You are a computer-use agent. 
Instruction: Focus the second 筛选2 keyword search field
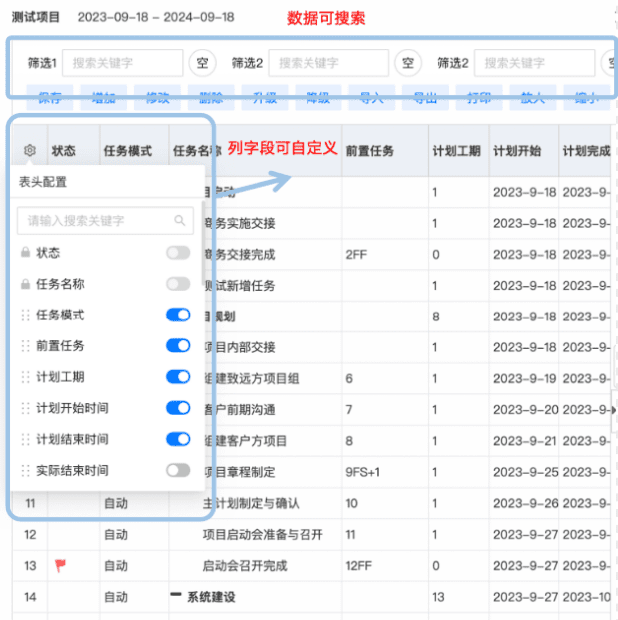click(x=535, y=63)
